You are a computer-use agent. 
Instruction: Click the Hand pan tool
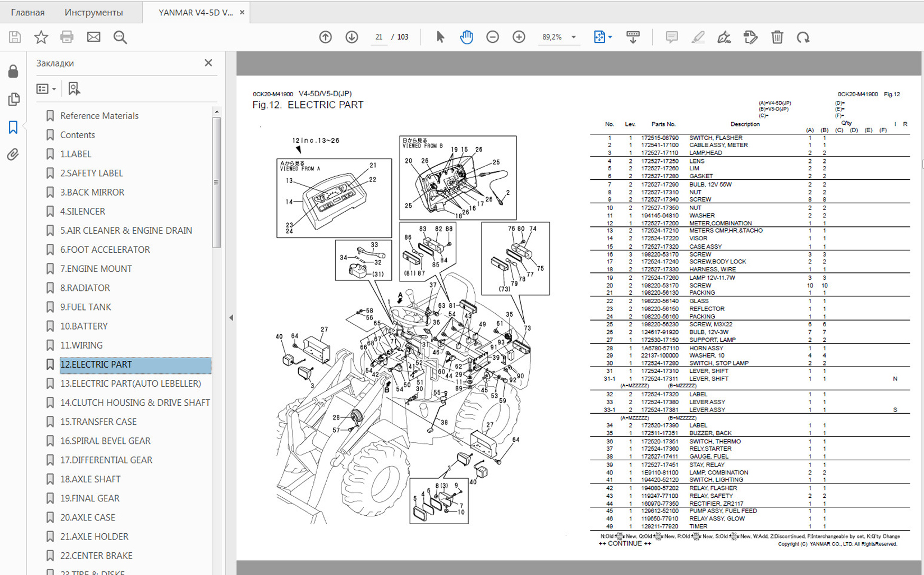(466, 37)
